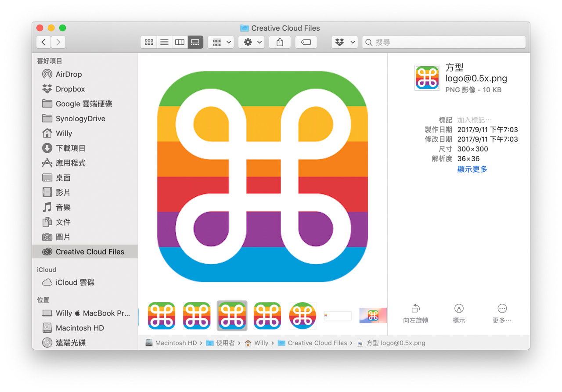Click the 尺寸 300×300 value
Screen dimensions: 562x392
(x=473, y=149)
